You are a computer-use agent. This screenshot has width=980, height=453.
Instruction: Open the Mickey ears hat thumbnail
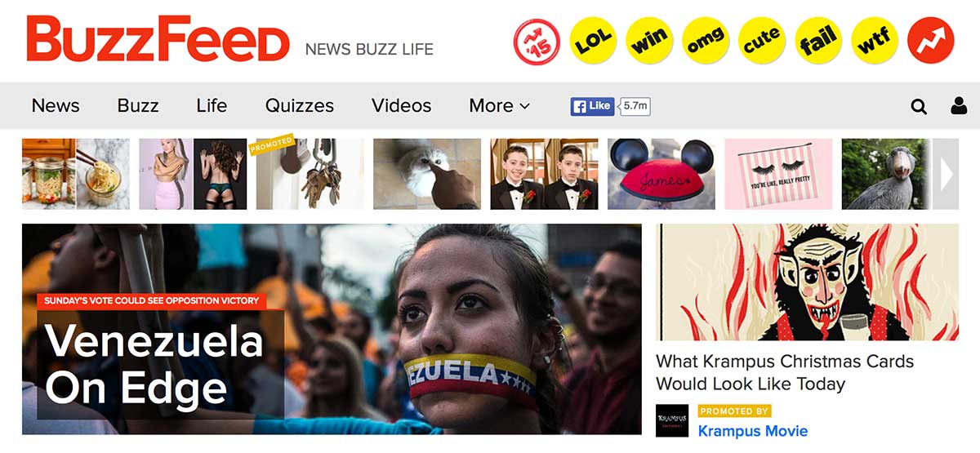[x=661, y=174]
